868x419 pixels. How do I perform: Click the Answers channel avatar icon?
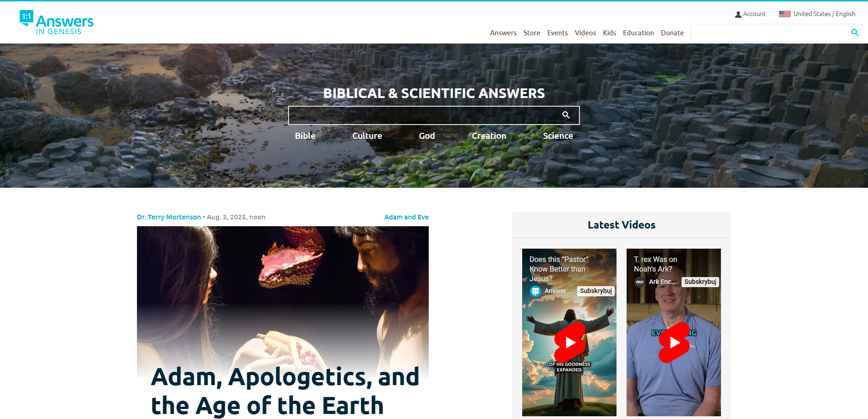coord(535,291)
